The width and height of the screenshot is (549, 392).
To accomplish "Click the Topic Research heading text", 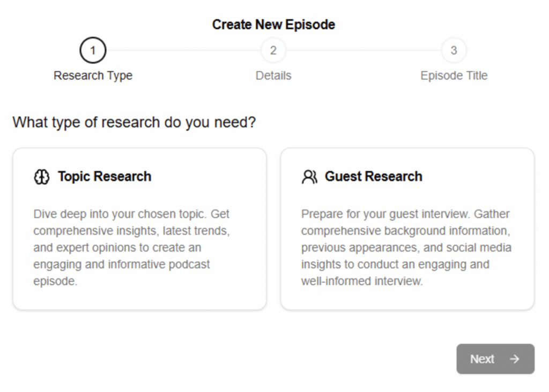I will coord(105,177).
